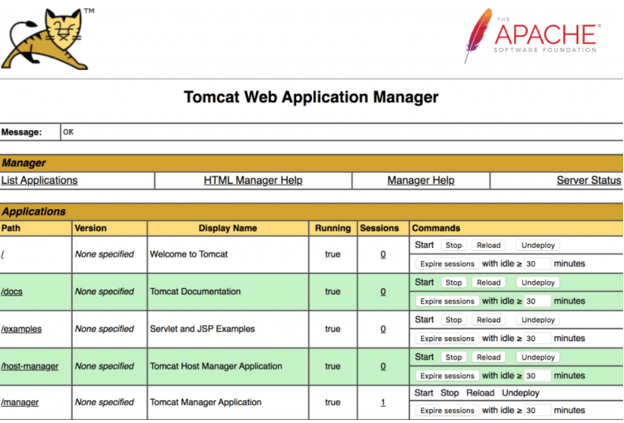Click 'Message:' label

coord(21,133)
